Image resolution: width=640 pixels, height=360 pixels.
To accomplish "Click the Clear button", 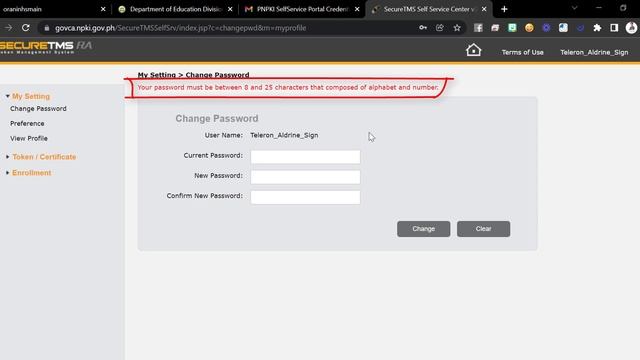I will (483, 229).
